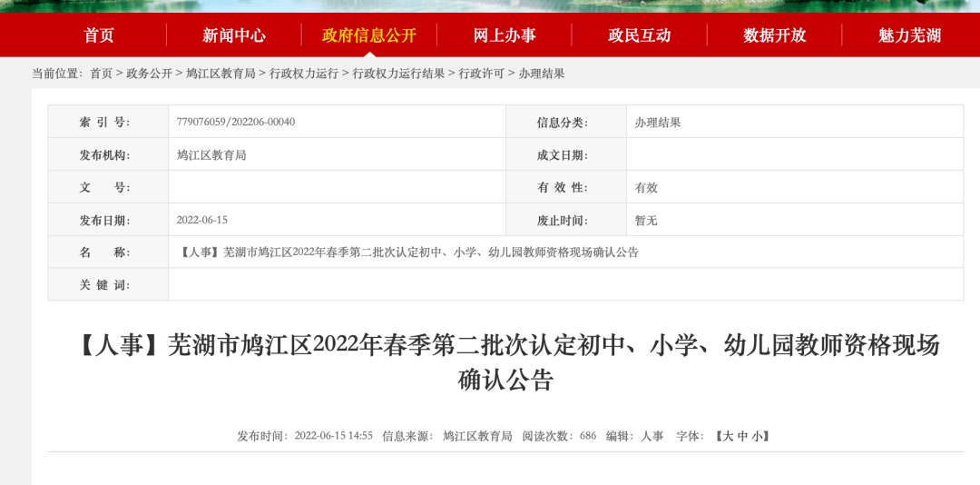This screenshot has height=485, width=980.
Task: Click index number 779076059/202206-00040
Action: [236, 122]
